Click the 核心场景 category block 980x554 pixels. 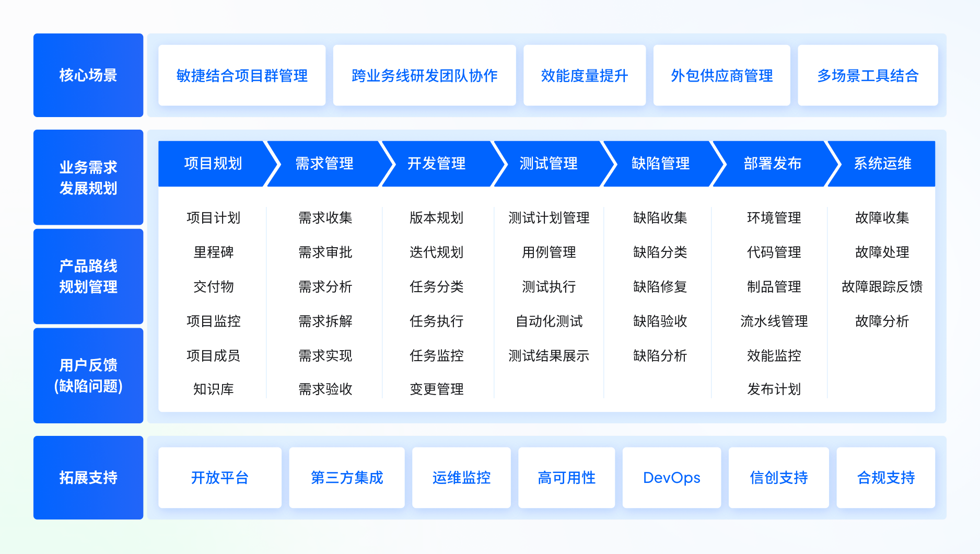88,75
